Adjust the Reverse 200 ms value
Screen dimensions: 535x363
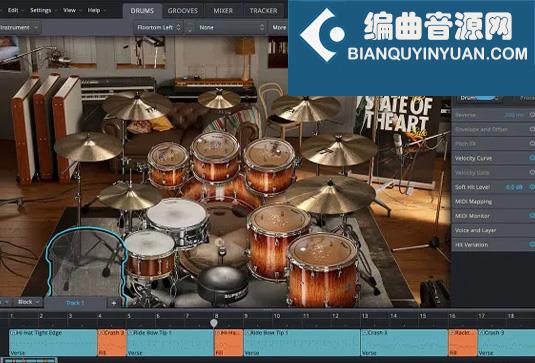514,115
